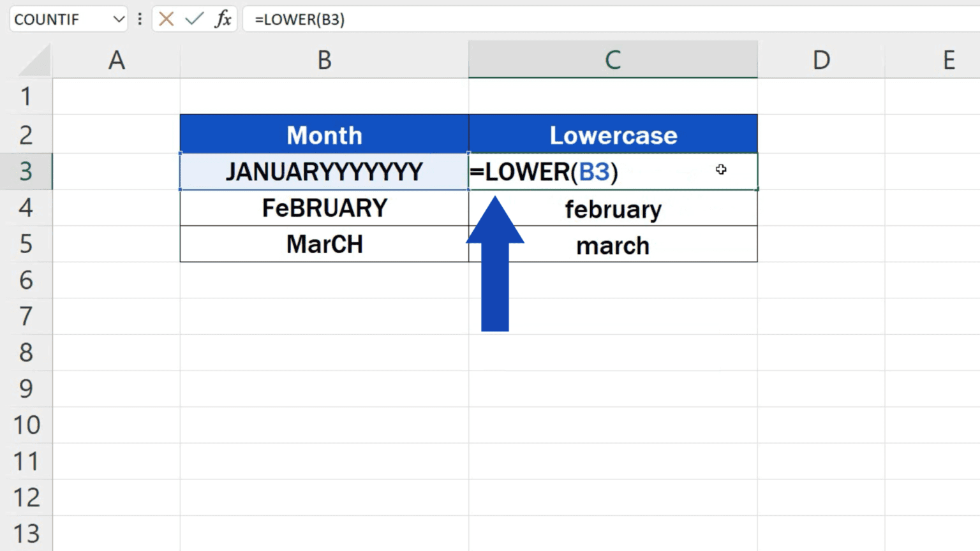Select column C header
This screenshot has width=980, height=551.
coord(612,60)
